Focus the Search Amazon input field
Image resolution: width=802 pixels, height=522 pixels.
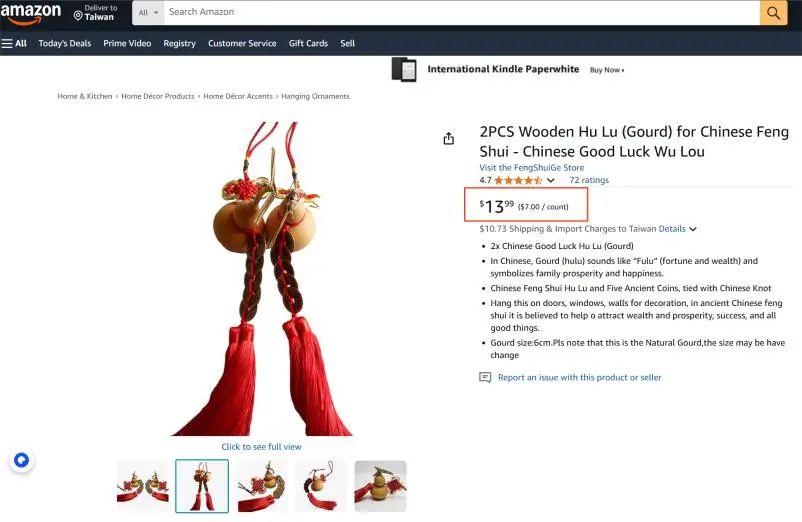coord(461,12)
